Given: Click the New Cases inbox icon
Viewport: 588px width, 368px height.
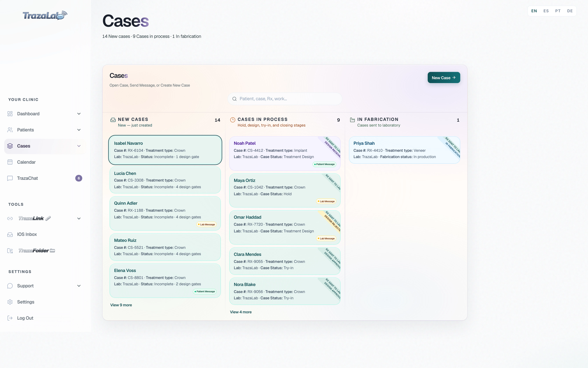Looking at the screenshot, I should coord(113,120).
